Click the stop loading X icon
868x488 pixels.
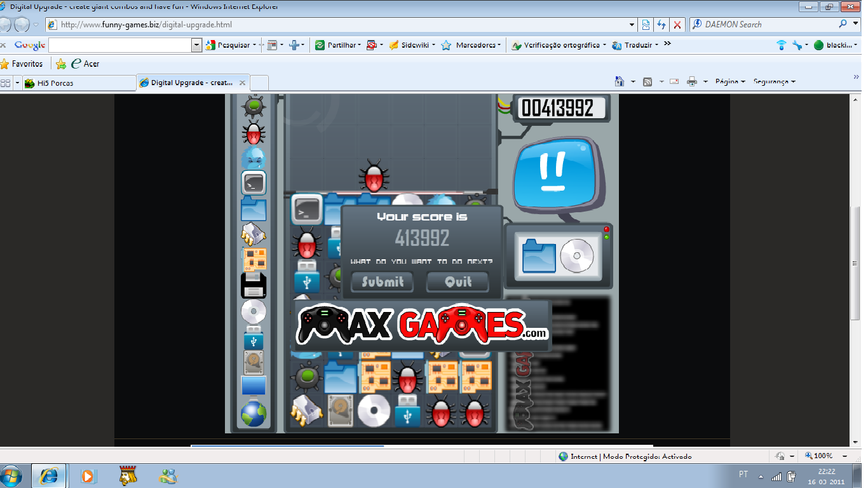click(677, 25)
